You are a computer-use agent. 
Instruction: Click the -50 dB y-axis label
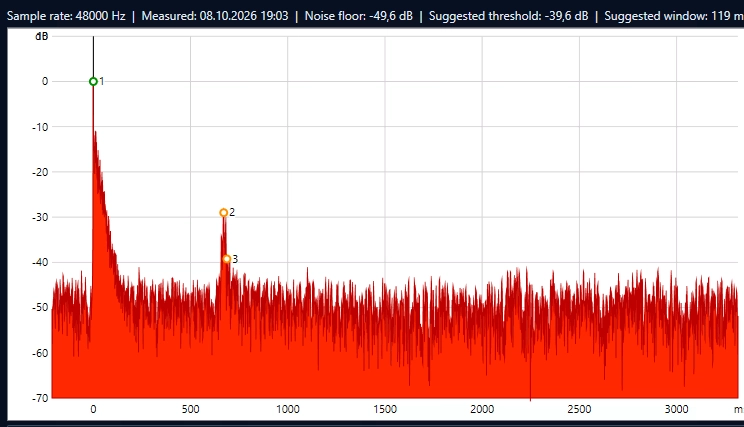40,307
